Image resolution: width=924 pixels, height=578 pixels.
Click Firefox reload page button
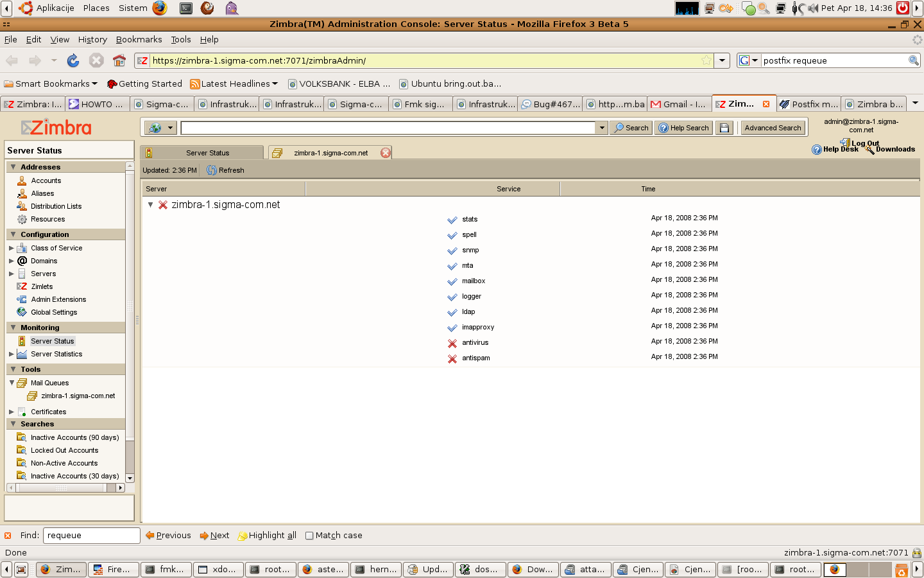pos(73,60)
